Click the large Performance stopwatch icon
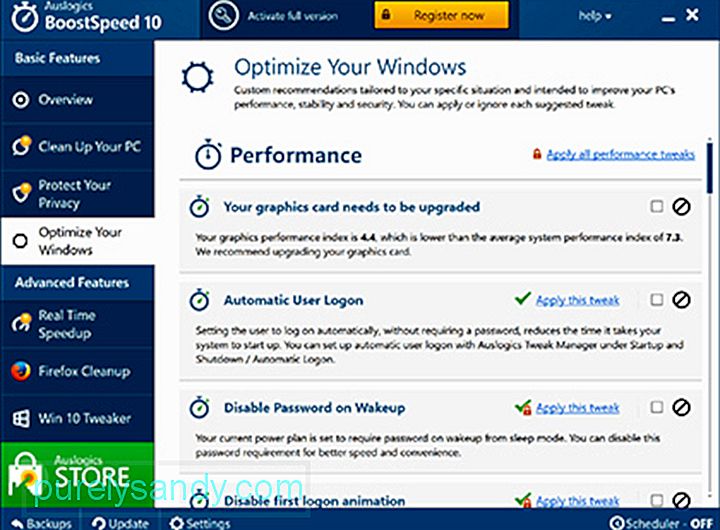The height and width of the screenshot is (530, 720). [x=208, y=154]
